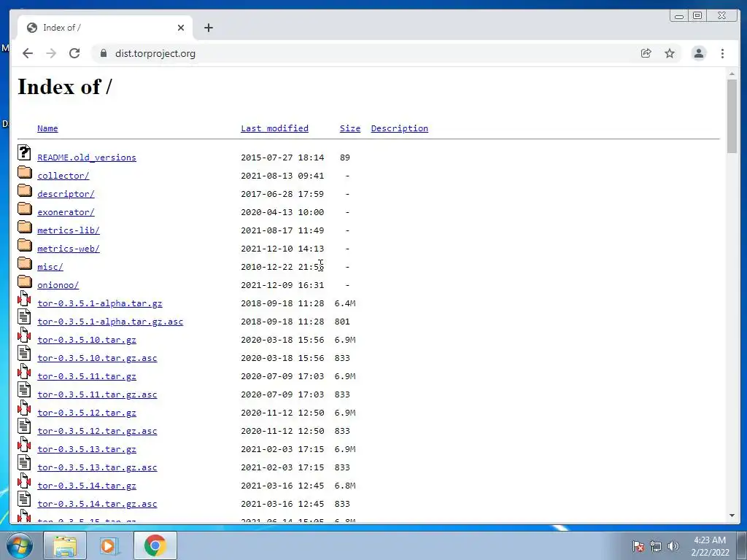Sort listing by the Name column link
The height and width of the screenshot is (560, 747).
click(47, 128)
